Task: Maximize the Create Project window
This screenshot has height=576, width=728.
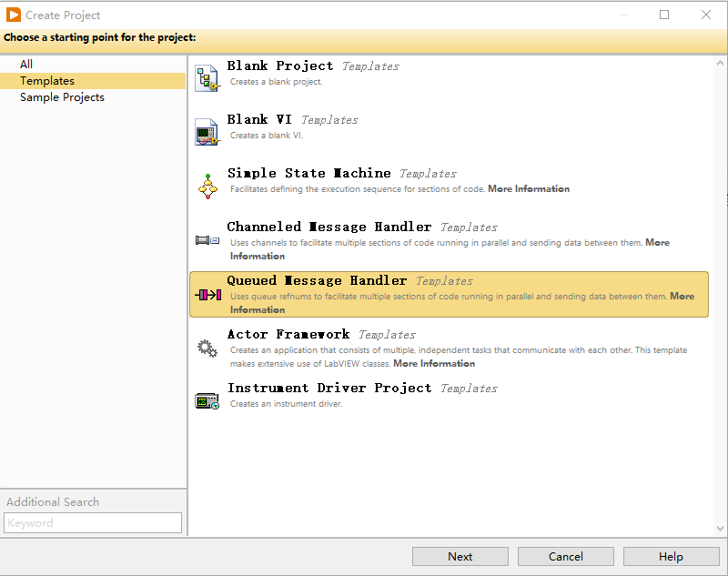Action: pos(664,15)
